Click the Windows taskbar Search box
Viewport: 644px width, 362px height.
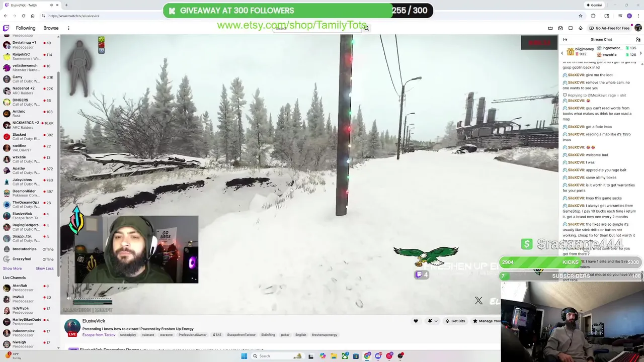point(277,356)
